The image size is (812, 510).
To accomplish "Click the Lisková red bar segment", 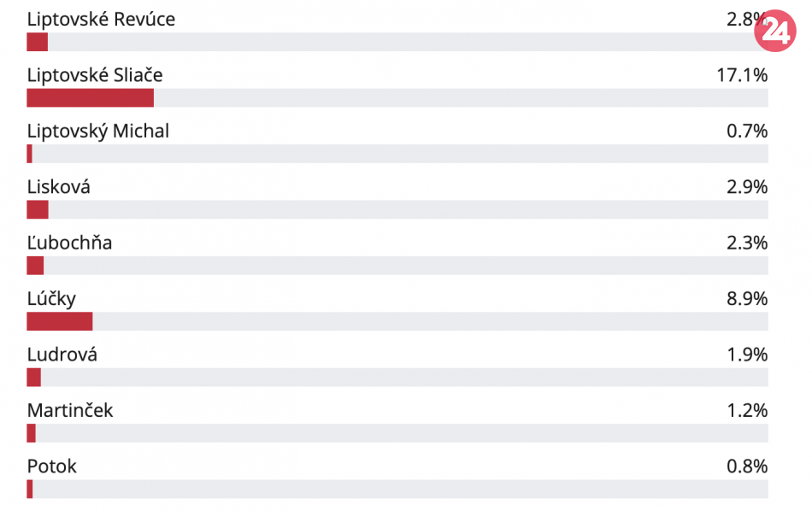I will pos(38,210).
